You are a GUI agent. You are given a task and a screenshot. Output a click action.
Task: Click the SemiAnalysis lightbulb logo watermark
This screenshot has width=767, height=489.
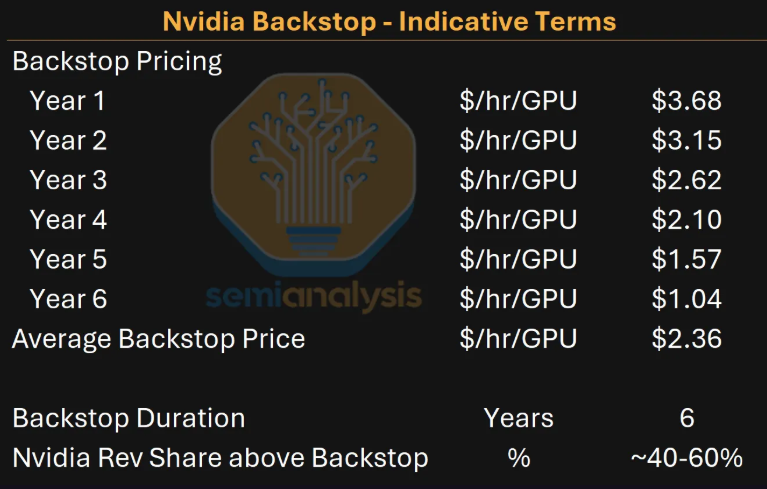coord(313,175)
